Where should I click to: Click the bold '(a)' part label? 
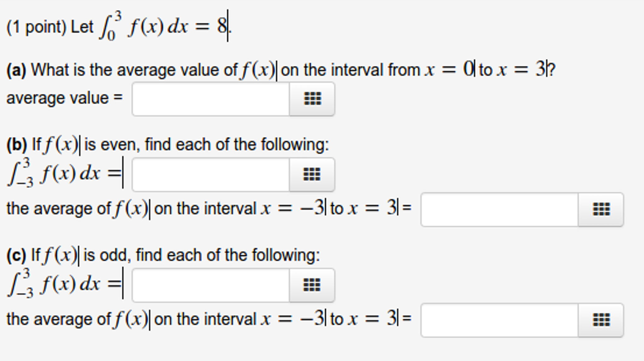(x=16, y=70)
